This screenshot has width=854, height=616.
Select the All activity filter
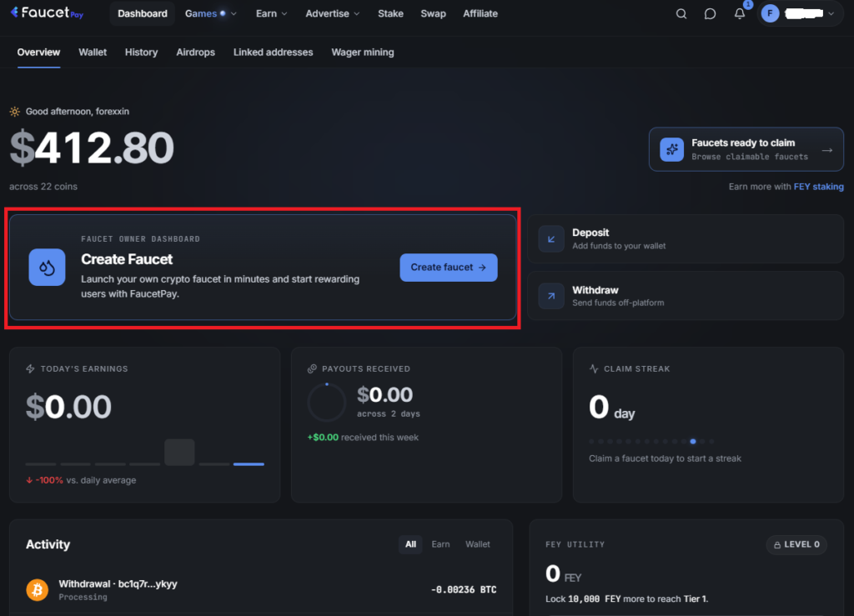click(410, 544)
